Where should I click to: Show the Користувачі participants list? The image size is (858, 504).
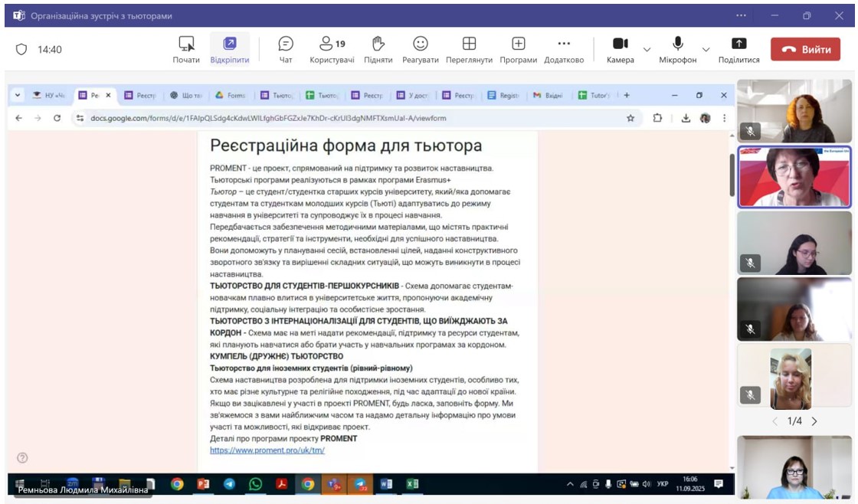click(332, 50)
